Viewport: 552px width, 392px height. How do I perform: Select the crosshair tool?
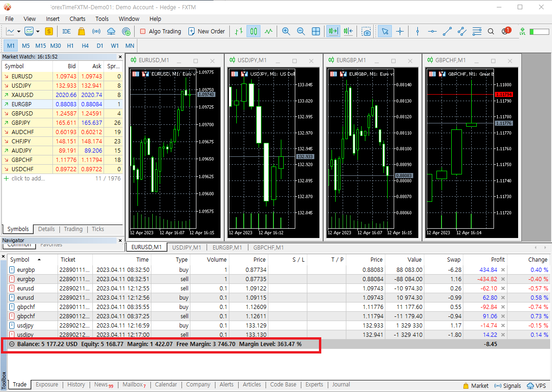point(400,32)
